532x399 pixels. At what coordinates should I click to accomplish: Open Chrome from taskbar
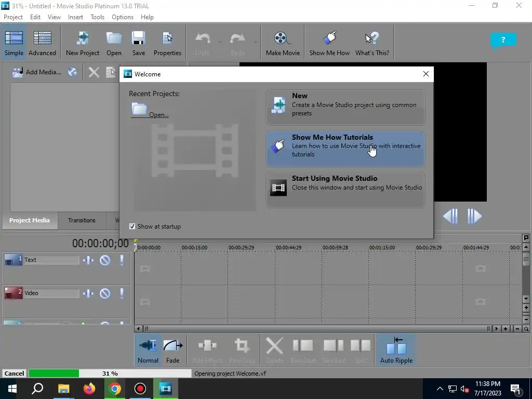click(115, 389)
